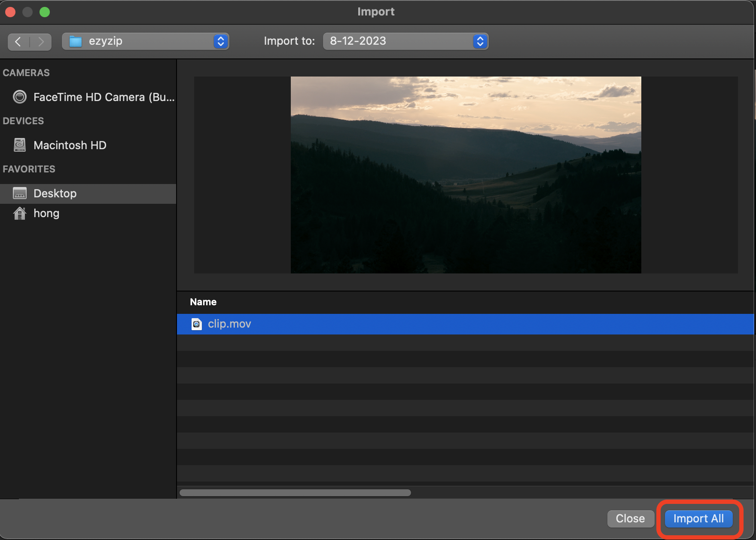Click the Close button

[x=631, y=519]
